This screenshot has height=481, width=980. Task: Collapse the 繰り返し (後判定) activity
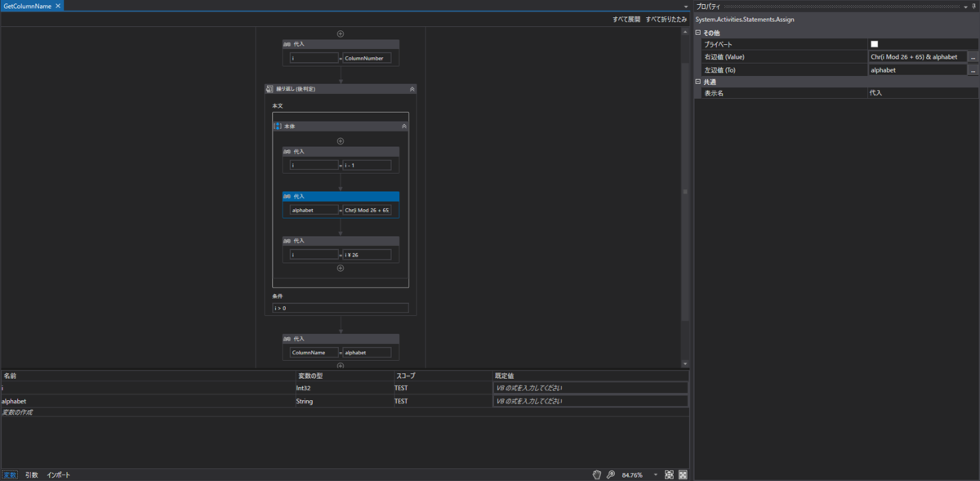tap(412, 88)
